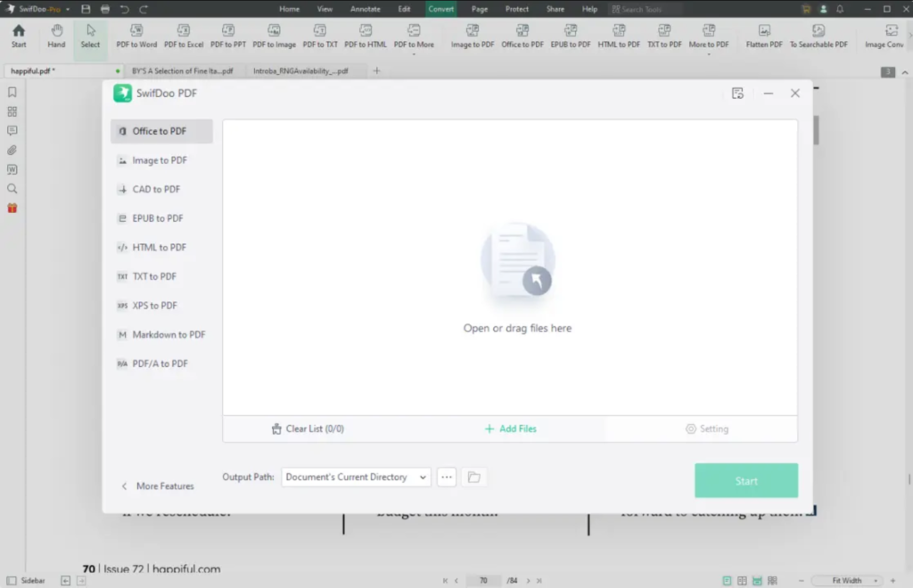Open the gift promotion icon in sidebar
The width and height of the screenshot is (913, 588).
[x=12, y=208]
